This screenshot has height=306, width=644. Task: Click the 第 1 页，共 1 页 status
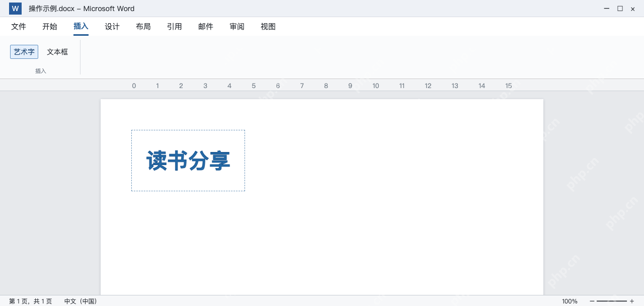point(30,301)
